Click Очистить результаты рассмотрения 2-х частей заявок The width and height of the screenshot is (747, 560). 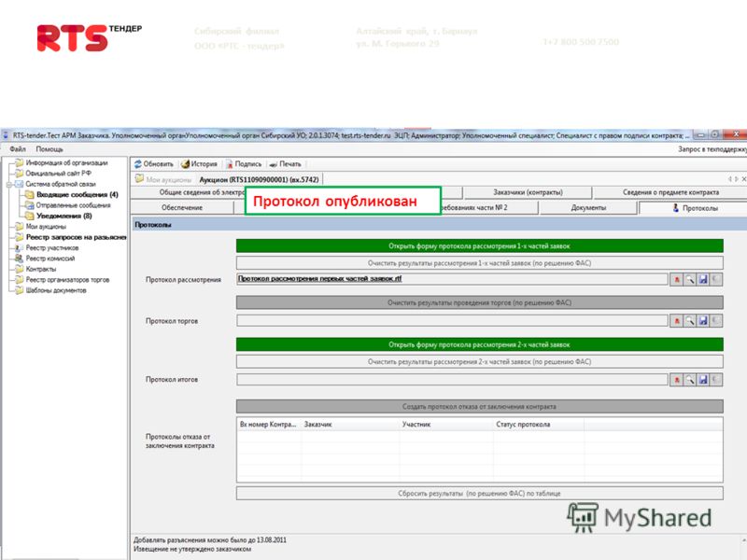(x=480, y=361)
